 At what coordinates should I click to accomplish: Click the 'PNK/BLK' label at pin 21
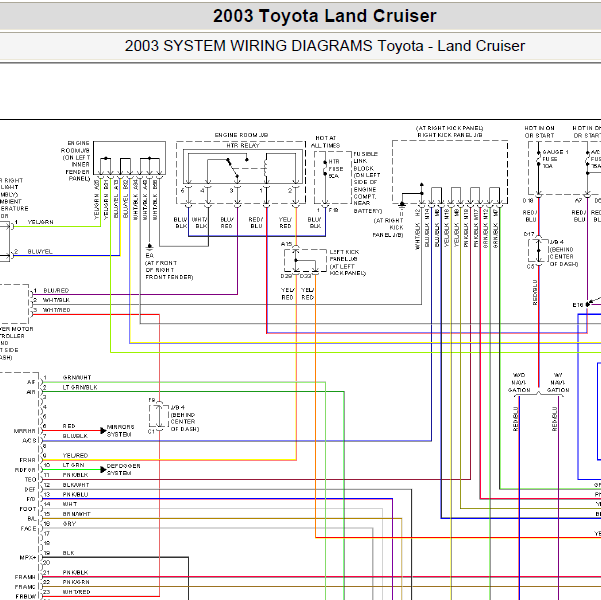75,572
